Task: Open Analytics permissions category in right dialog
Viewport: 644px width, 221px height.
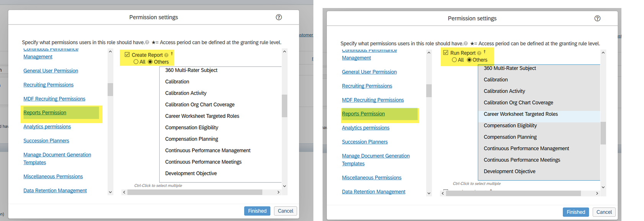Action: click(x=365, y=128)
